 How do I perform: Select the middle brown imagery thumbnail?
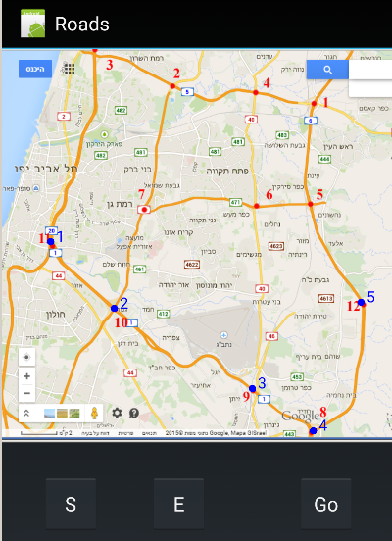click(62, 413)
